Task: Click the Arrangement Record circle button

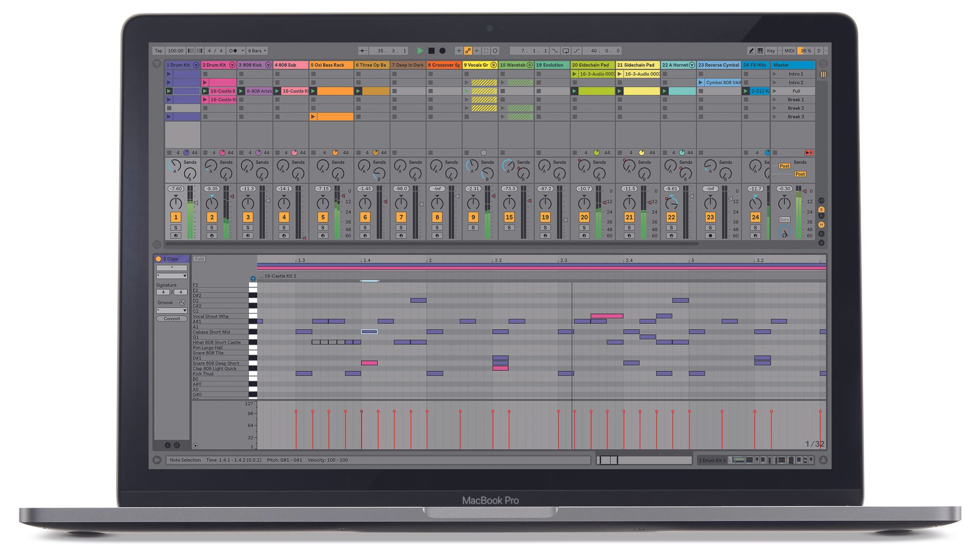Action: (443, 51)
